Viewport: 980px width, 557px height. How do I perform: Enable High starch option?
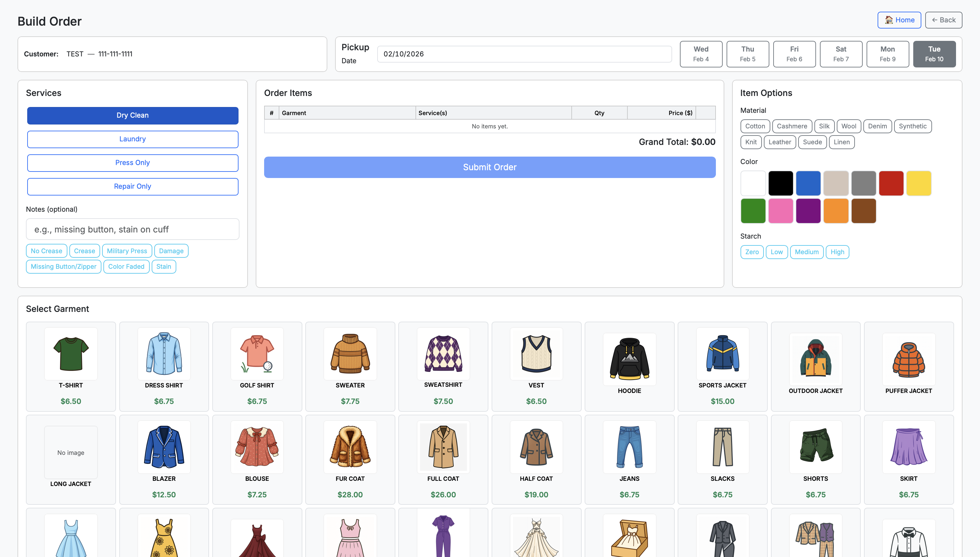click(x=837, y=252)
